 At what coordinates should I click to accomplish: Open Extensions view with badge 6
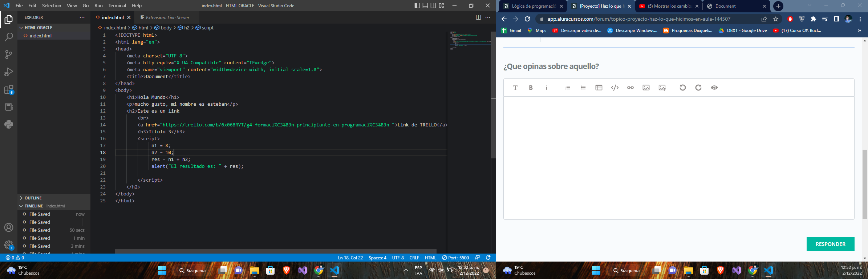(9, 90)
